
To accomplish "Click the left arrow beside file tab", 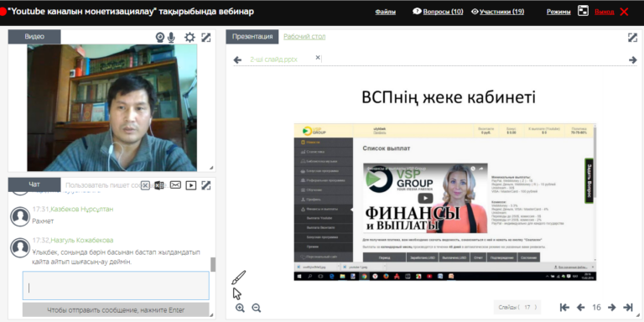I will pos(237,60).
